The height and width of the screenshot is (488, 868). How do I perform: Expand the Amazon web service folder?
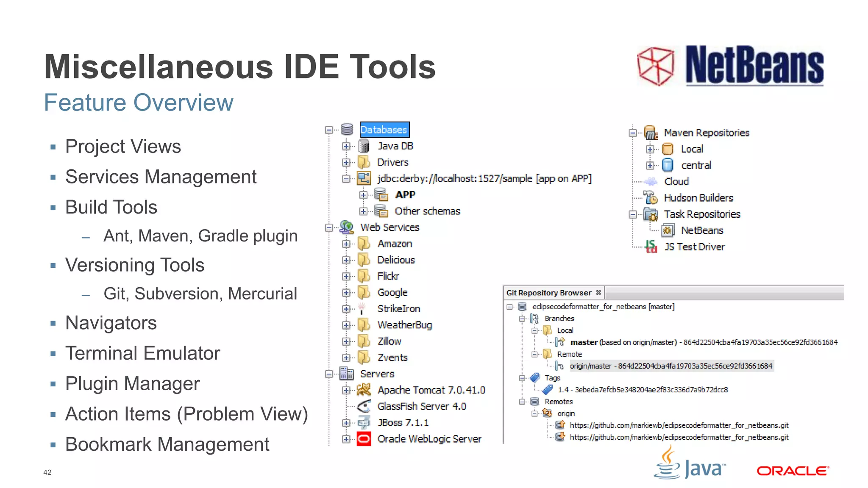click(346, 244)
